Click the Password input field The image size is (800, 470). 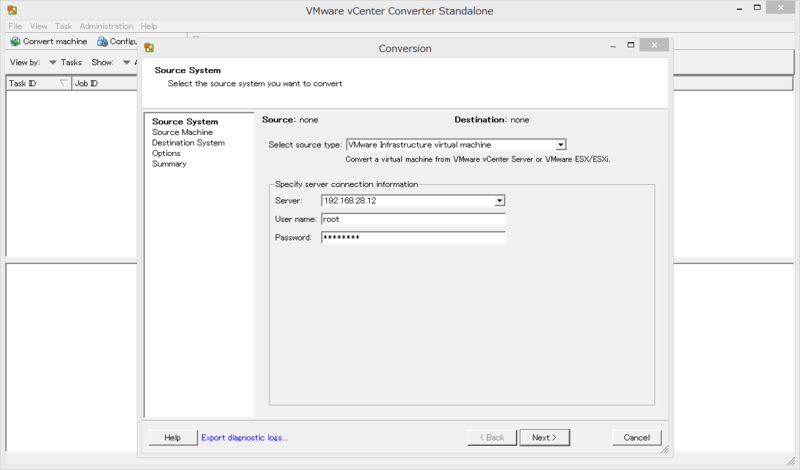(413, 238)
